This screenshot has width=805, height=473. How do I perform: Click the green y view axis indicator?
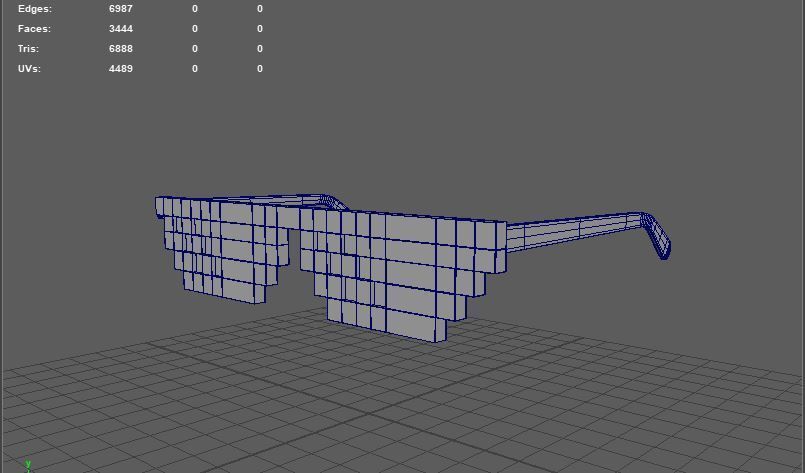[28, 464]
